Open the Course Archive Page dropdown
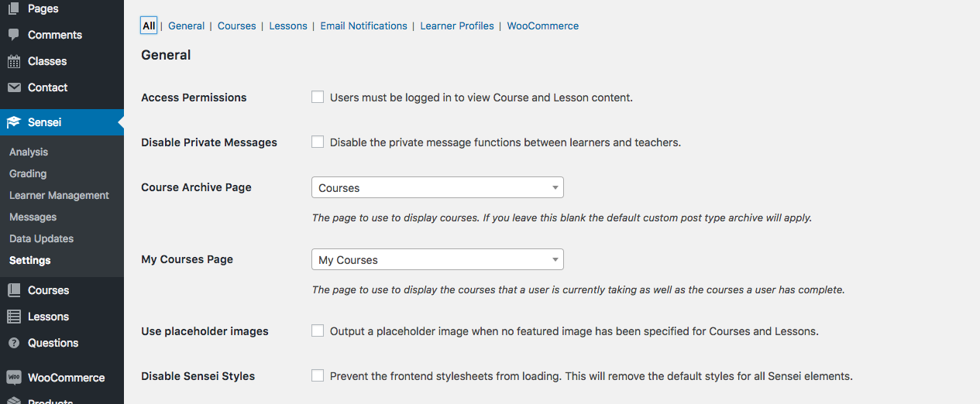The width and height of the screenshot is (980, 404). (438, 187)
